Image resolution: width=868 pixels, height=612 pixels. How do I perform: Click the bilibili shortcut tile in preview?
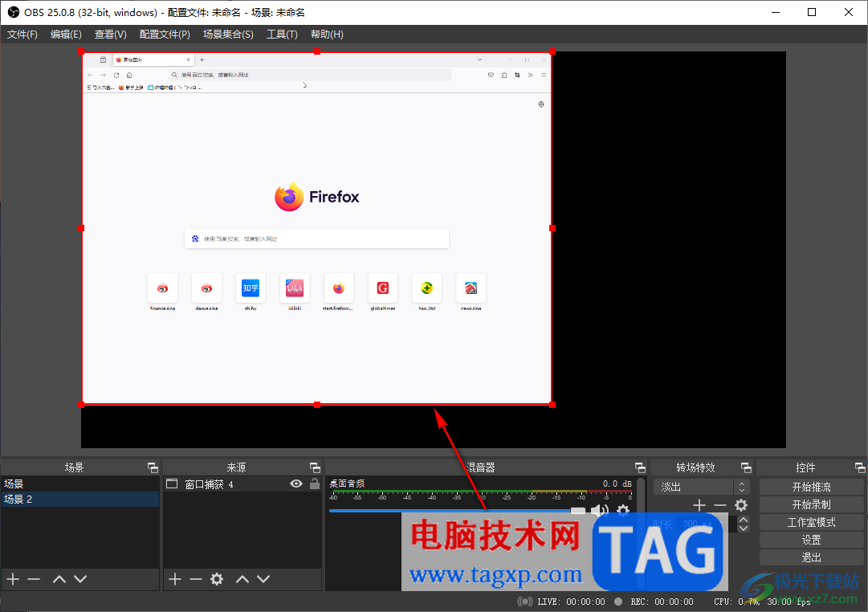tap(295, 288)
